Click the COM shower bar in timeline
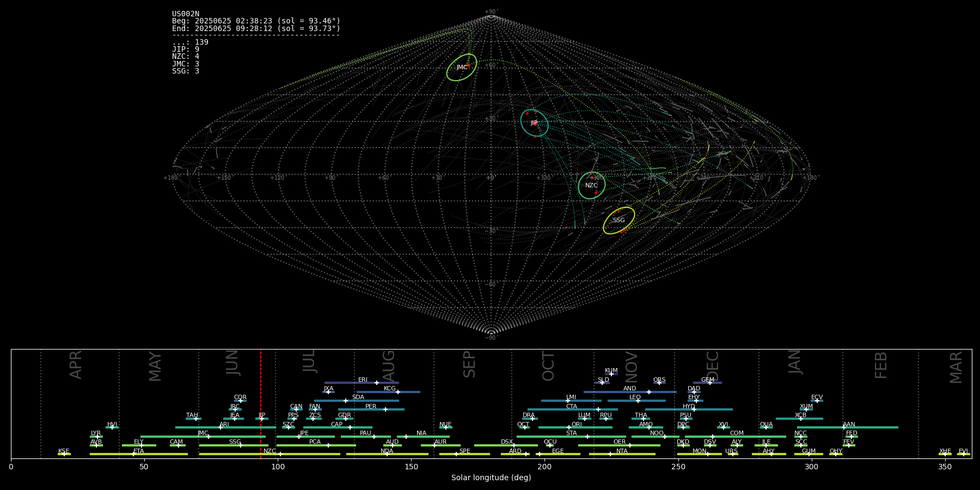 (736, 436)
